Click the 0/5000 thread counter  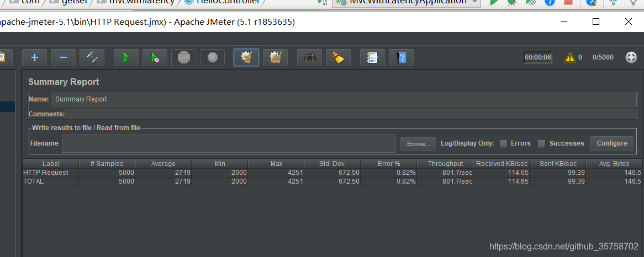pos(603,57)
